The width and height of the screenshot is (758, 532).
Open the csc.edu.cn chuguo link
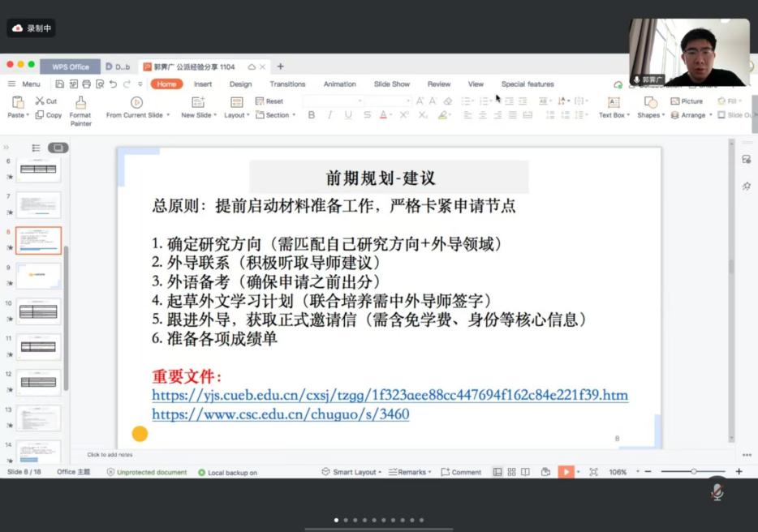(x=280, y=414)
